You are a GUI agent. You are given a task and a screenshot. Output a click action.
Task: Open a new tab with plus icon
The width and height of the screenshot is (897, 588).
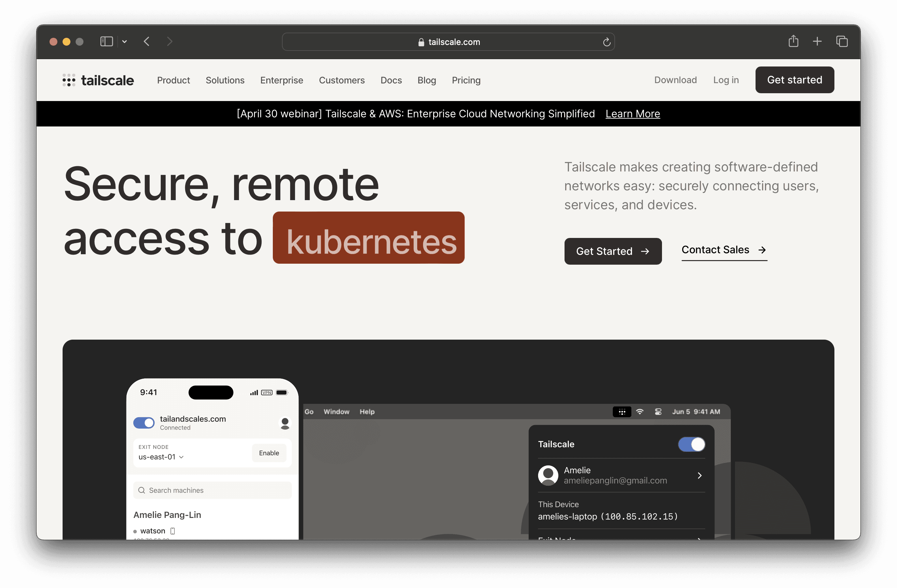[x=817, y=41]
